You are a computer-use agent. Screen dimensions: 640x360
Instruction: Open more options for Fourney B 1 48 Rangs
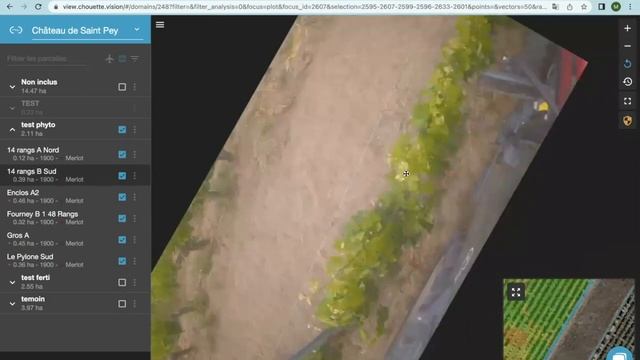pyautogui.click(x=135, y=218)
